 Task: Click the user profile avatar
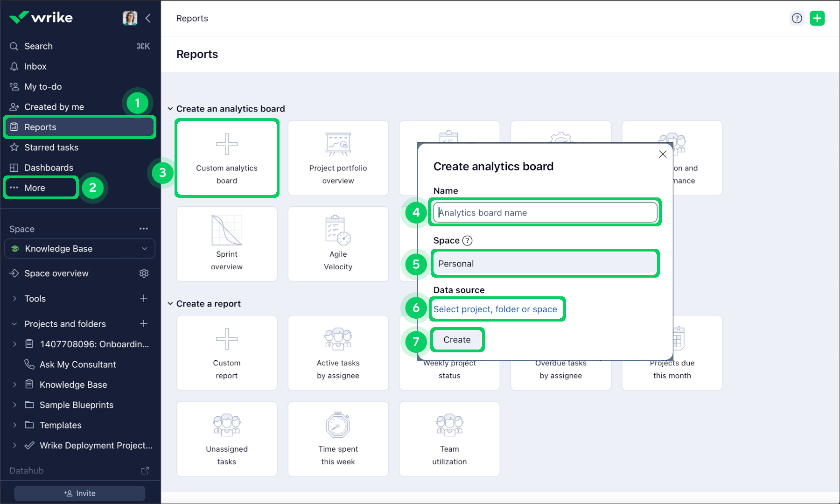click(130, 18)
